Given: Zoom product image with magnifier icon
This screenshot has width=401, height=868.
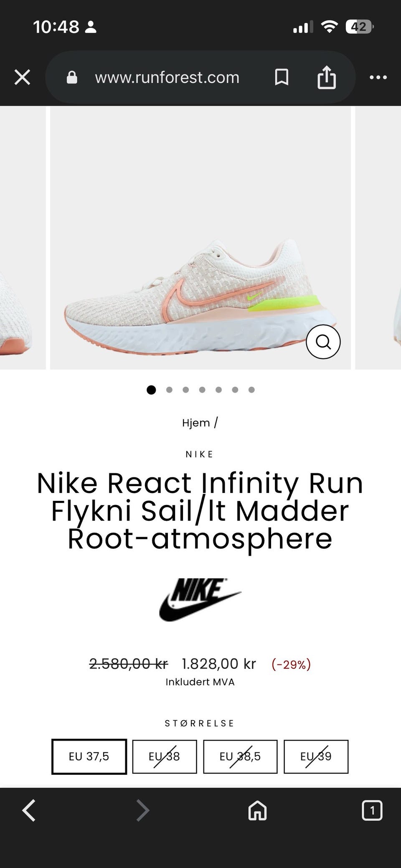Looking at the screenshot, I should pyautogui.click(x=323, y=341).
